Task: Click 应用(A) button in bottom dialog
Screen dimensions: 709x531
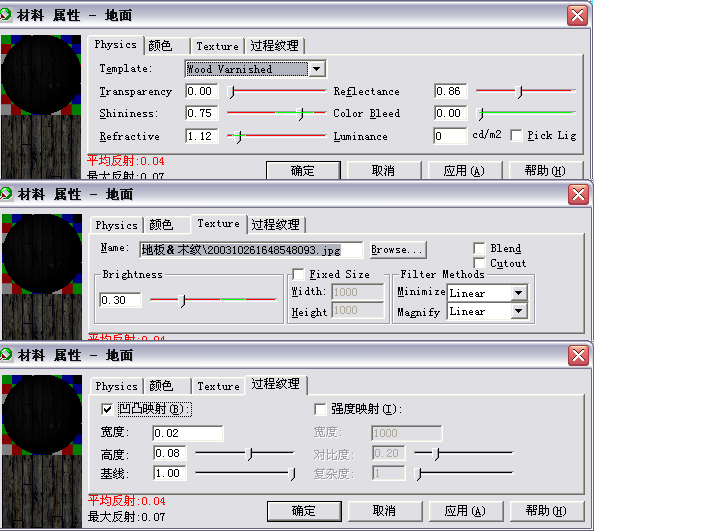Action: [x=465, y=511]
